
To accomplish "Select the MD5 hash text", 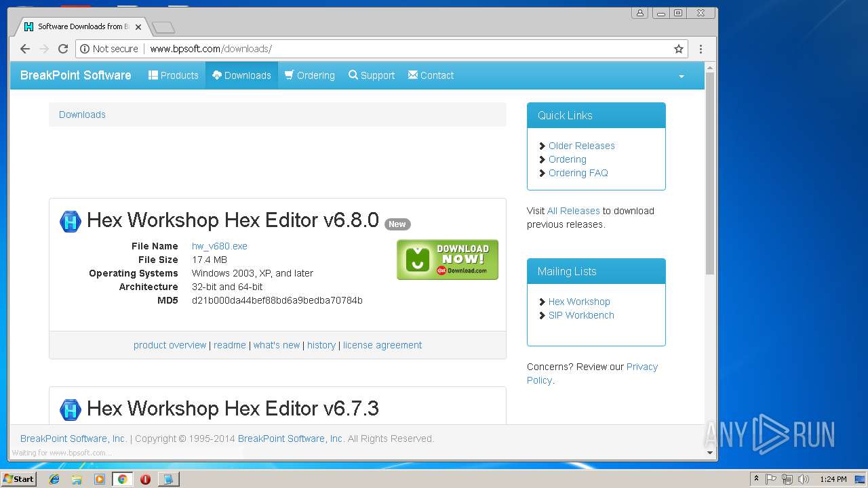I will [277, 300].
